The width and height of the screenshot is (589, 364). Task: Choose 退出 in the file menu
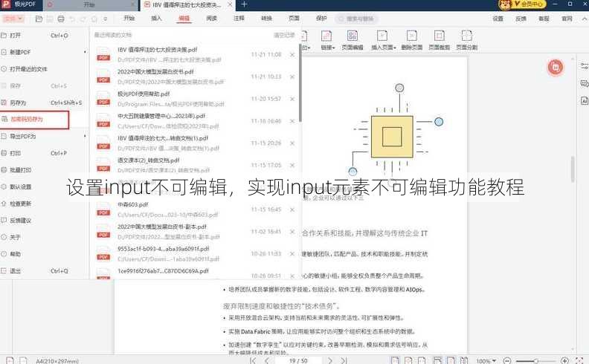[x=45, y=271]
